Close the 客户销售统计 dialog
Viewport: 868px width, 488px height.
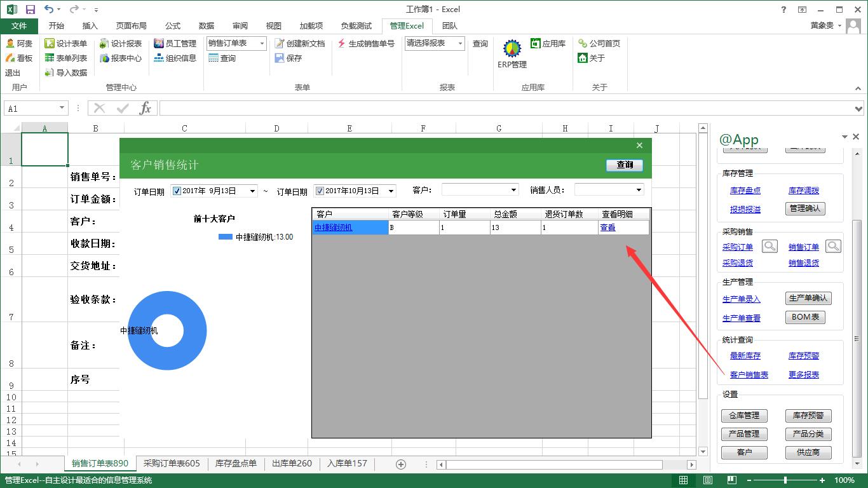(639, 146)
